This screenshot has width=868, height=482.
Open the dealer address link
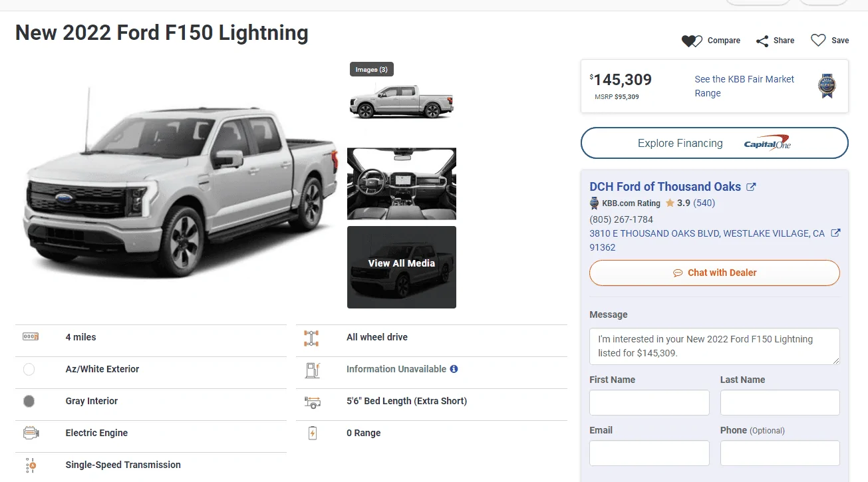[707, 240]
